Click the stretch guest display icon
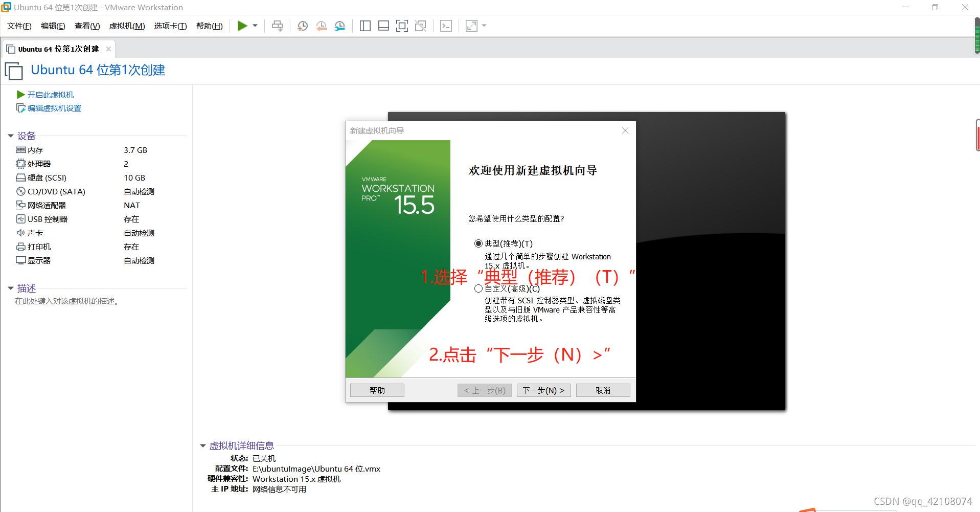This screenshot has height=512, width=980. tap(471, 26)
